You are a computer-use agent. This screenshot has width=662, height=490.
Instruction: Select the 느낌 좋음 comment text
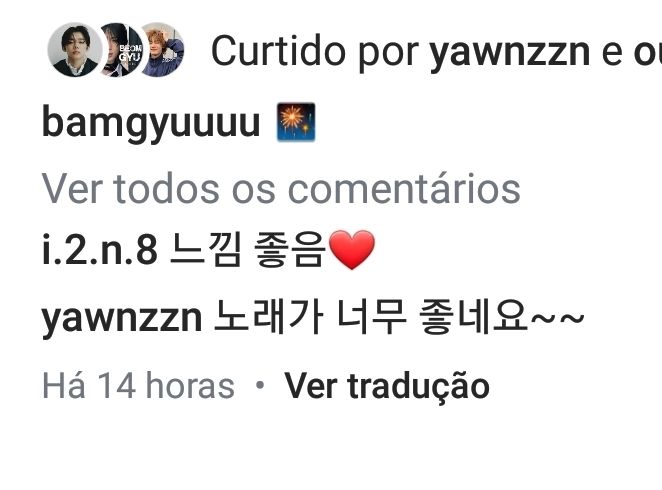coord(249,250)
